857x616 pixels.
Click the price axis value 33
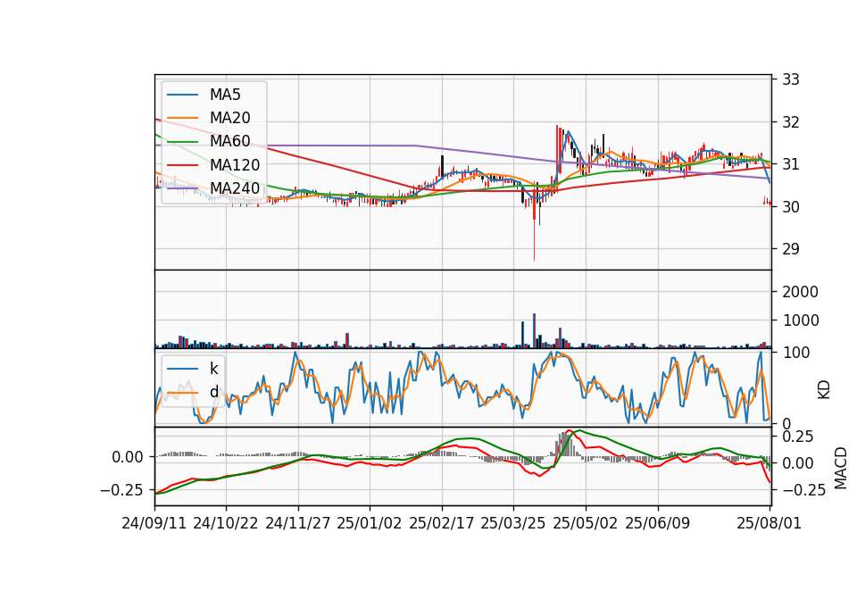(x=790, y=79)
